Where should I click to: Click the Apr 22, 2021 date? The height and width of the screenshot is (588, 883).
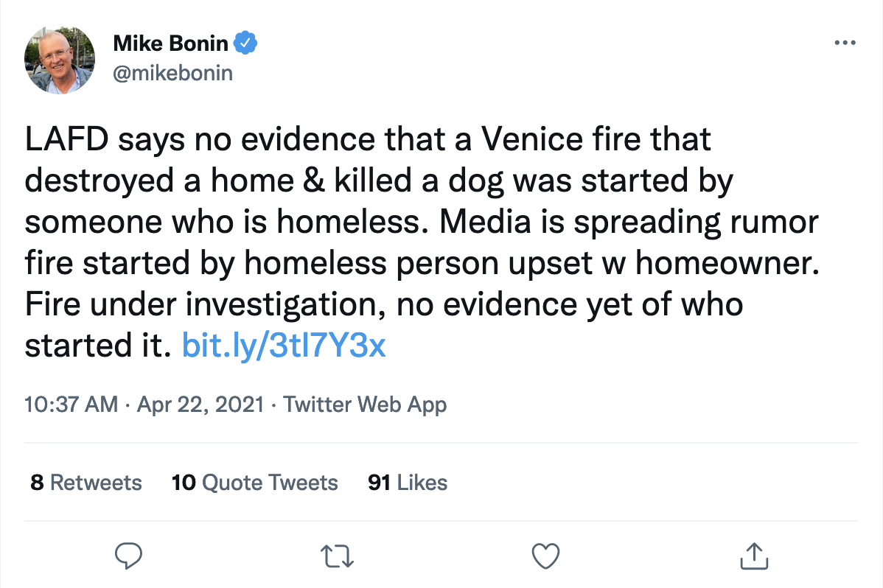pyautogui.click(x=200, y=405)
